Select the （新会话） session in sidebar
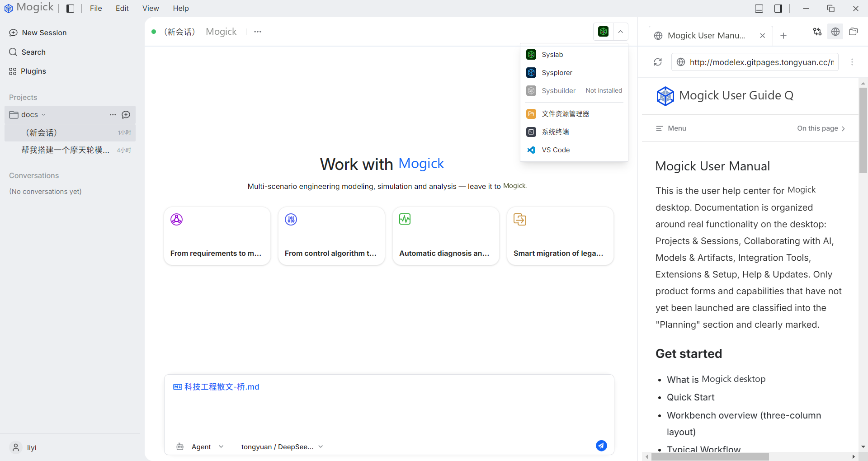The width and height of the screenshot is (868, 461). tap(70, 132)
